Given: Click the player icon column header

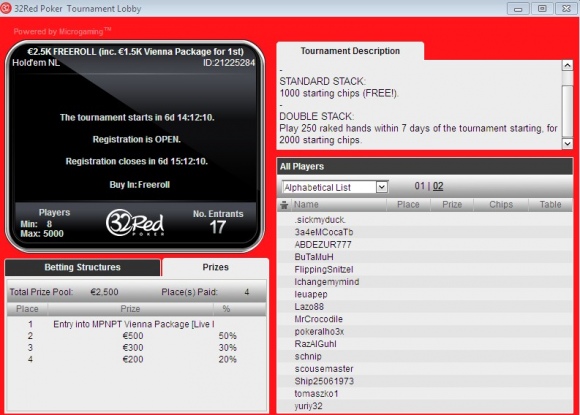Looking at the screenshot, I should click(284, 205).
